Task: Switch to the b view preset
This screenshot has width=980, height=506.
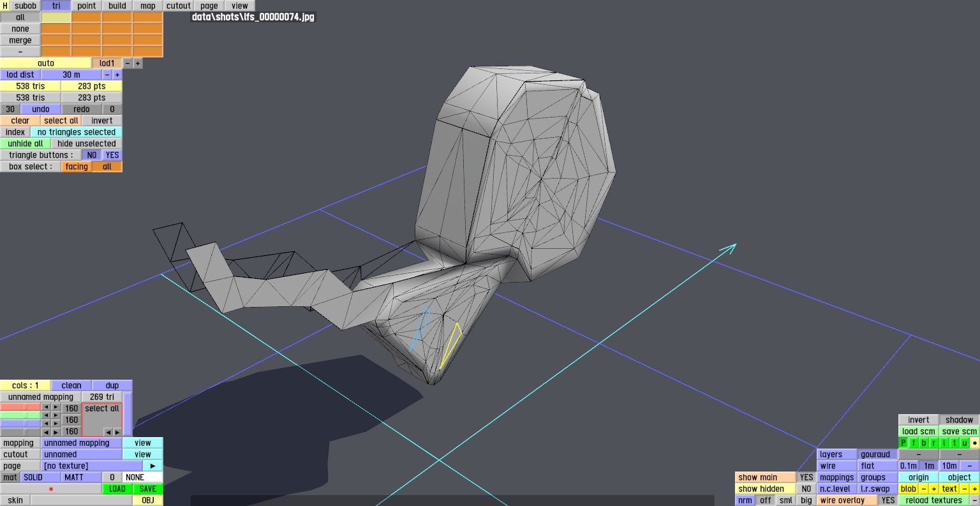Action: [x=924, y=443]
